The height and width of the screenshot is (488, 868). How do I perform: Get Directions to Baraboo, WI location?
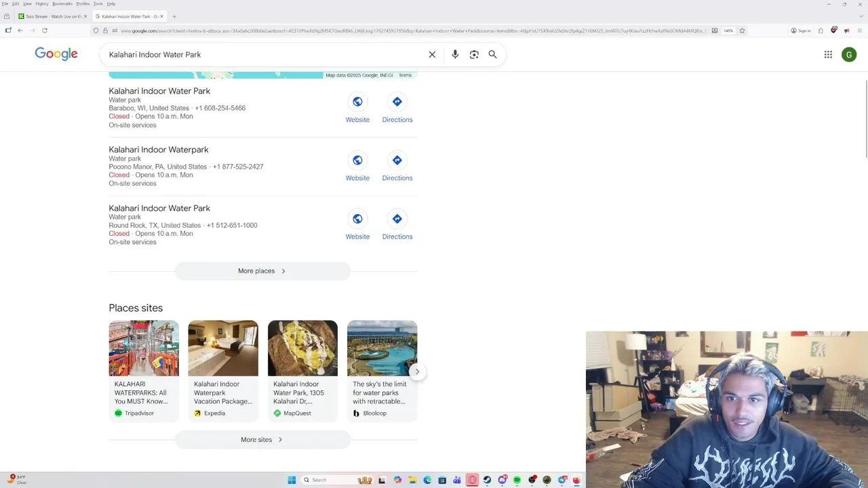pos(397,108)
